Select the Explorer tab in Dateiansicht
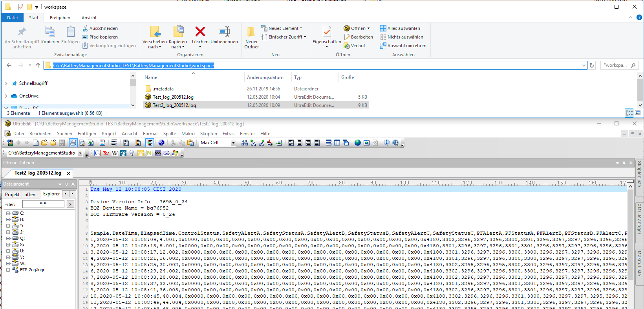This screenshot has height=309, width=644. [51, 194]
